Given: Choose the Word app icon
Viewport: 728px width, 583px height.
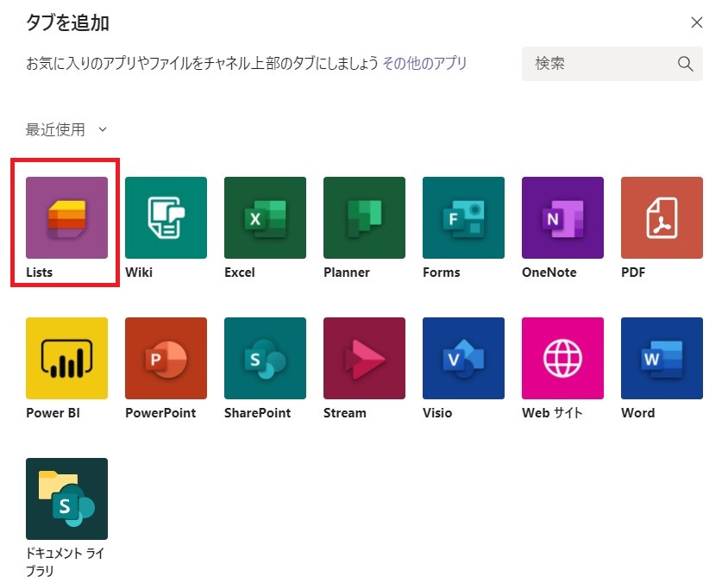Looking at the screenshot, I should (x=662, y=359).
